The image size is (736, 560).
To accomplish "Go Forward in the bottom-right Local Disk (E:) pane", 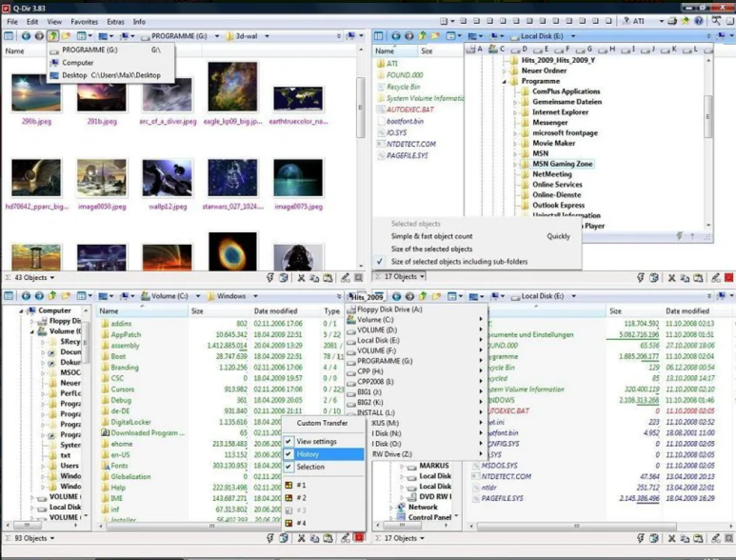I will (x=409, y=296).
